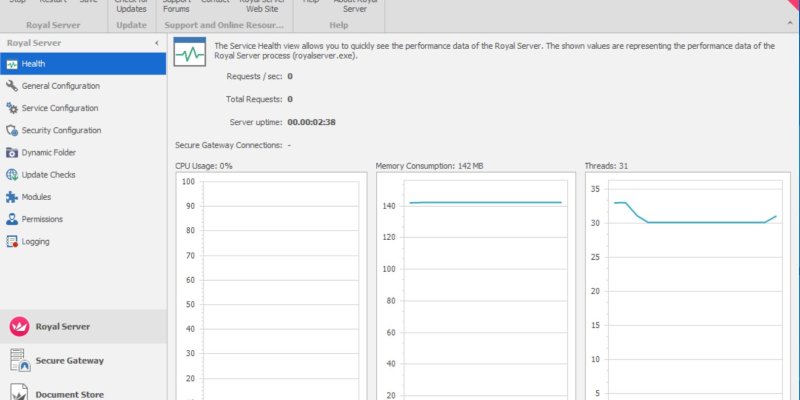
Task: Open the Royal Server Web Site link
Action: coord(262,6)
